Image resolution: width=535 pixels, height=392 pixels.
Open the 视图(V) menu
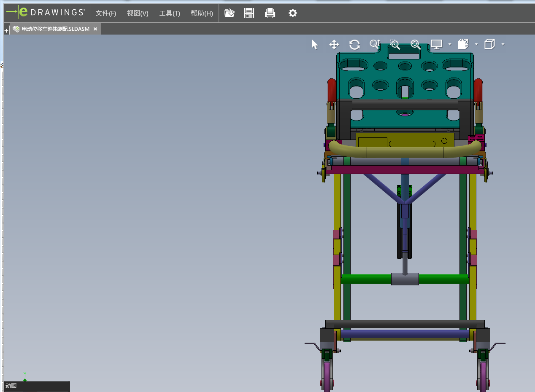(138, 13)
